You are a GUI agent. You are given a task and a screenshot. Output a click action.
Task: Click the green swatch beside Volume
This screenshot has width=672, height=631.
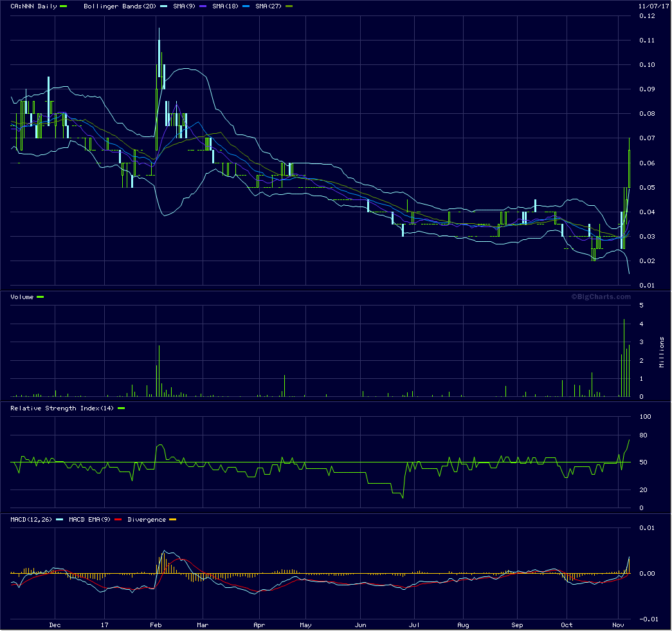(x=41, y=297)
